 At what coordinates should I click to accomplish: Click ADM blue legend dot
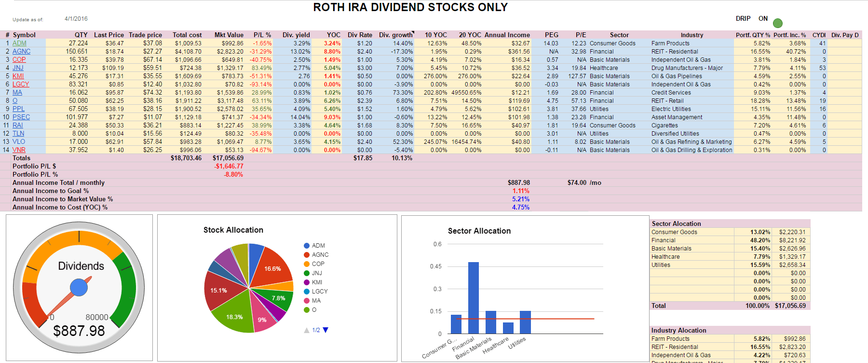[307, 246]
